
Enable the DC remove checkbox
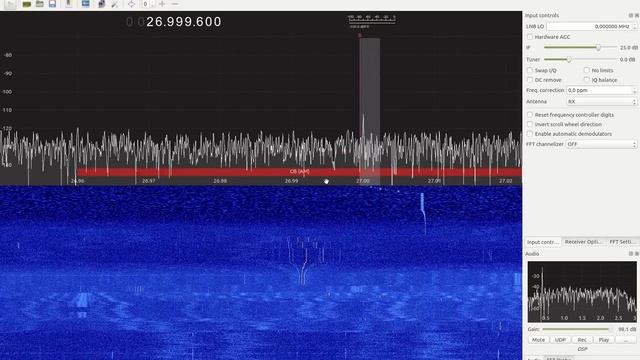coord(530,80)
